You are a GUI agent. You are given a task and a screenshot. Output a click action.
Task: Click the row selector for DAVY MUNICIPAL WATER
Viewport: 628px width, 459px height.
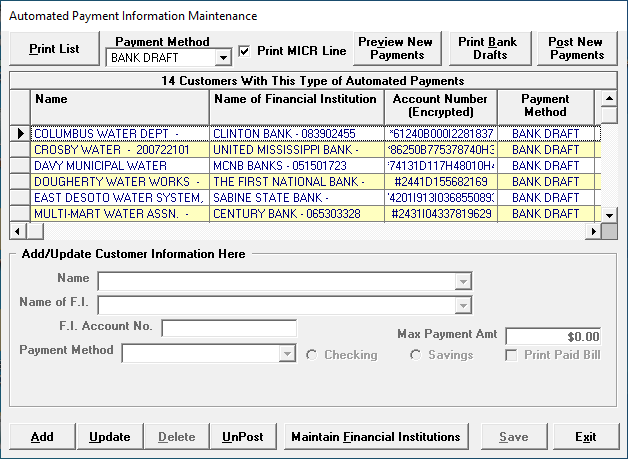pos(20,166)
